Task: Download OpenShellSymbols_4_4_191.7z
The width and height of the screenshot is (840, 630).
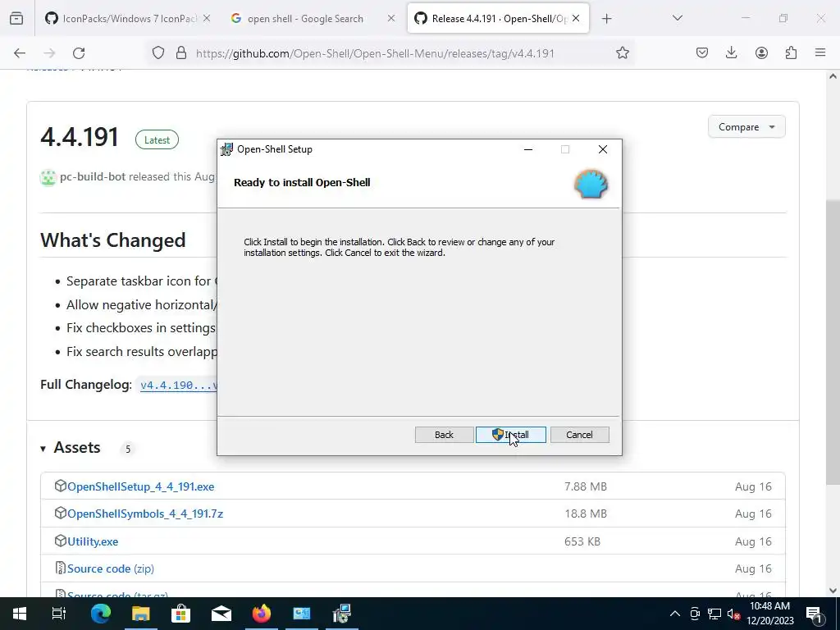Action: (x=145, y=514)
